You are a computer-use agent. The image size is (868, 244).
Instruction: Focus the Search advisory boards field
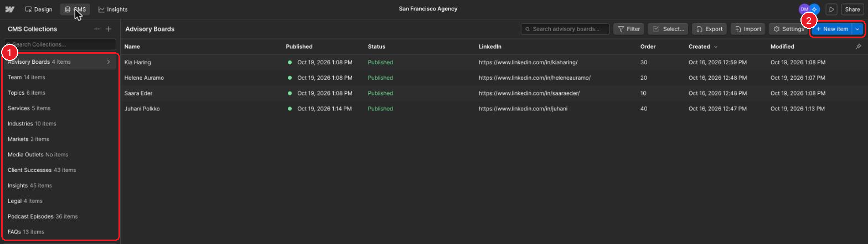pos(565,29)
